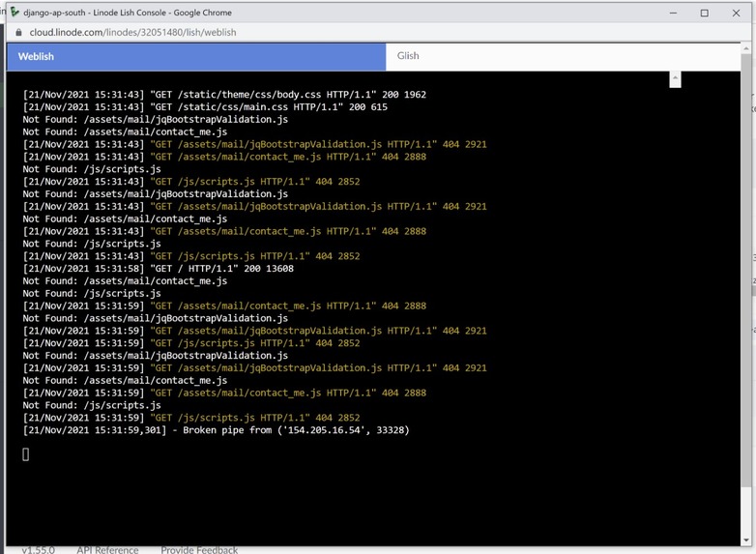Click the page scrollbar down arrow
The width and height of the screenshot is (756, 554).
(746, 540)
